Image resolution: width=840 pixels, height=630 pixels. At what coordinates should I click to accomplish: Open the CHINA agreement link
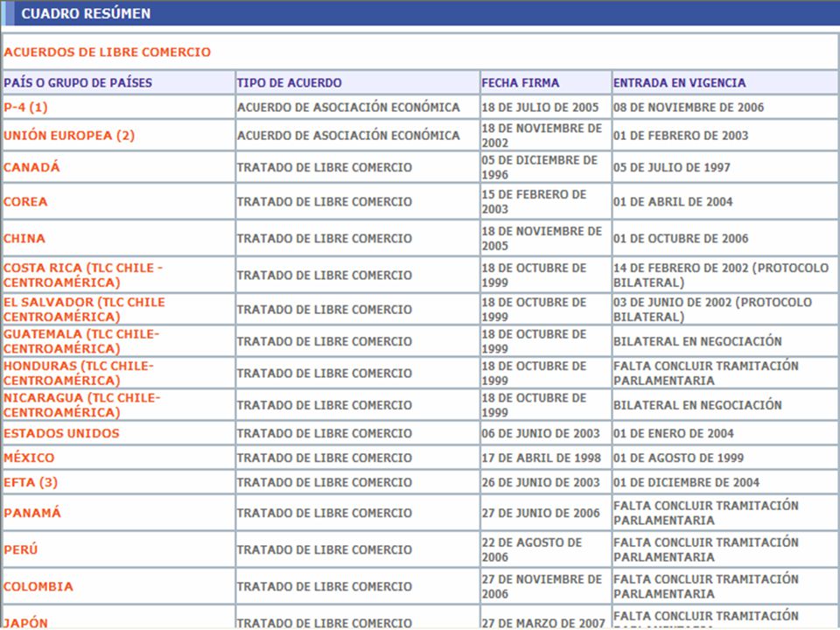point(24,238)
